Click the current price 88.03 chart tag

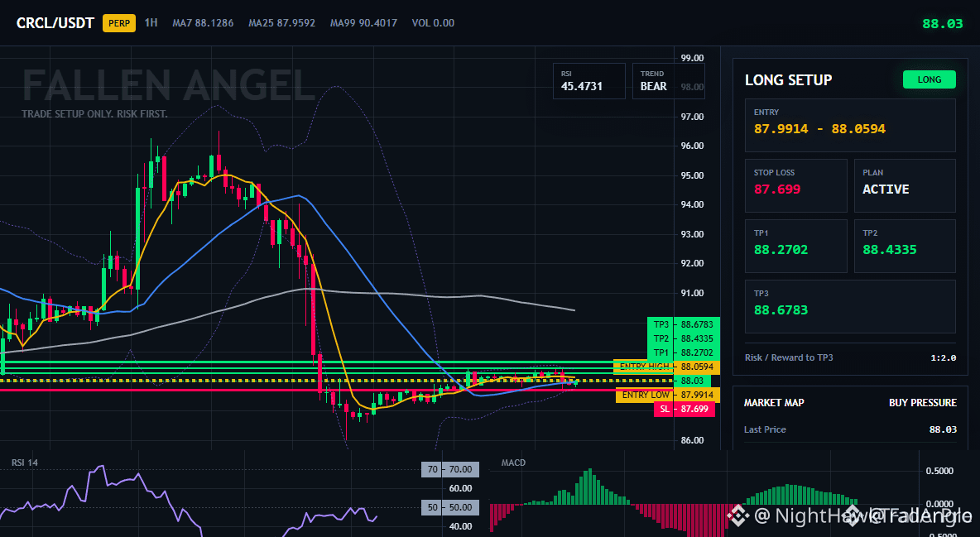click(x=693, y=381)
